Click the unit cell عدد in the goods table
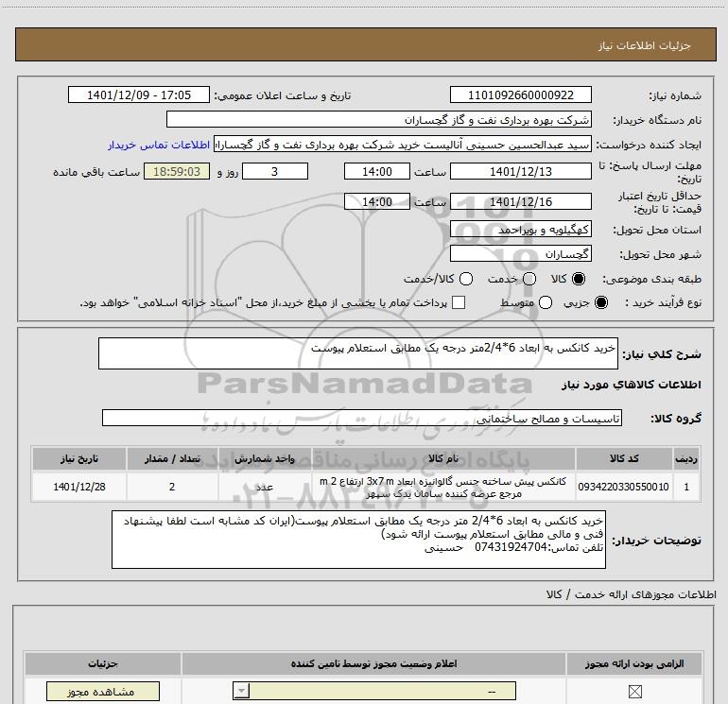 tap(265, 487)
